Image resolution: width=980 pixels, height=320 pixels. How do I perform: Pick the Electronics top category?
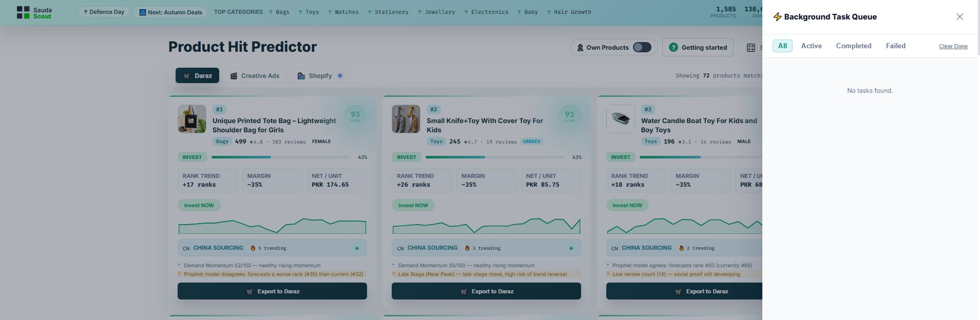pos(486,12)
